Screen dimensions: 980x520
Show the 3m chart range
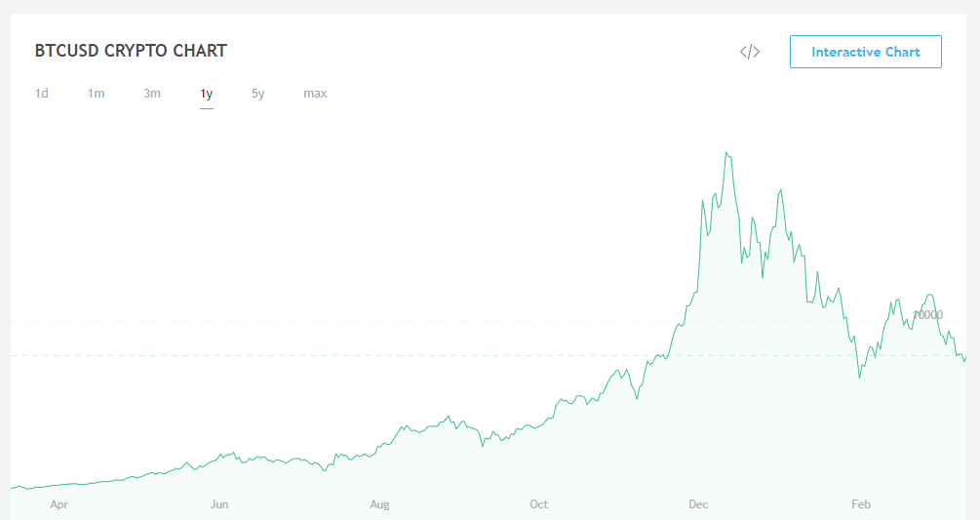(152, 94)
